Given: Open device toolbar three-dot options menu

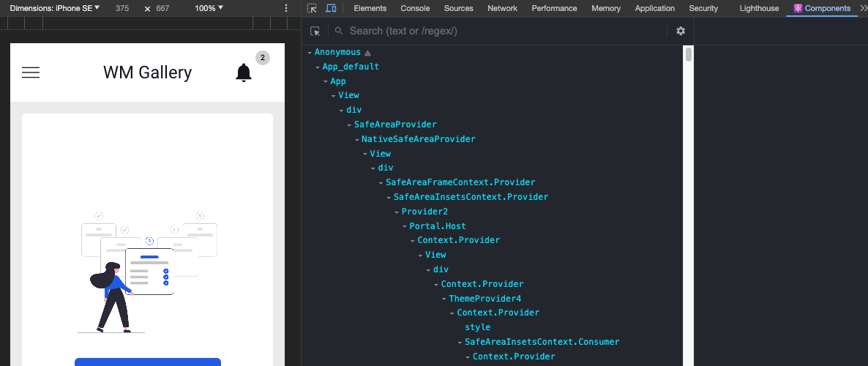Looking at the screenshot, I should [x=286, y=8].
